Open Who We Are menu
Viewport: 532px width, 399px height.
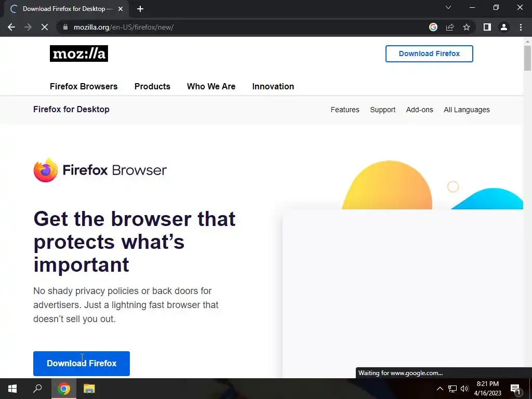pos(211,87)
